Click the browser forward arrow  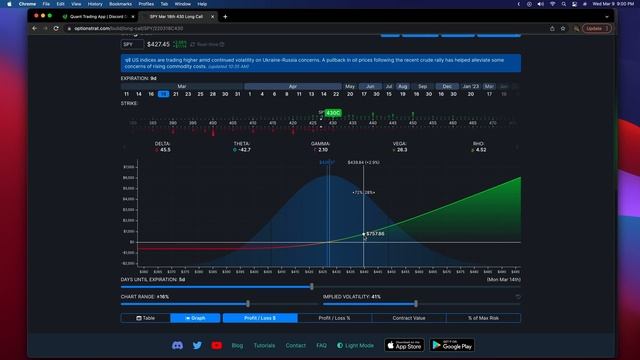tap(45, 29)
